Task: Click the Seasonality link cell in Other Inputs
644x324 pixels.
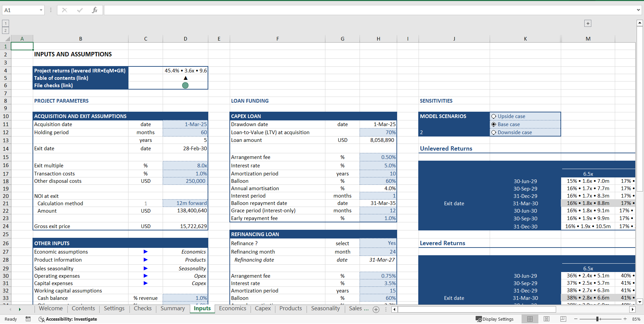Action: pyautogui.click(x=185, y=269)
